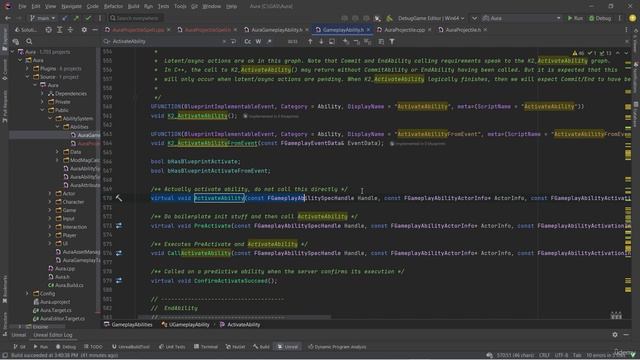Click the hammer gutter icon at line 570
Image resolution: width=640 pixels, height=360 pixels.
coord(119,198)
